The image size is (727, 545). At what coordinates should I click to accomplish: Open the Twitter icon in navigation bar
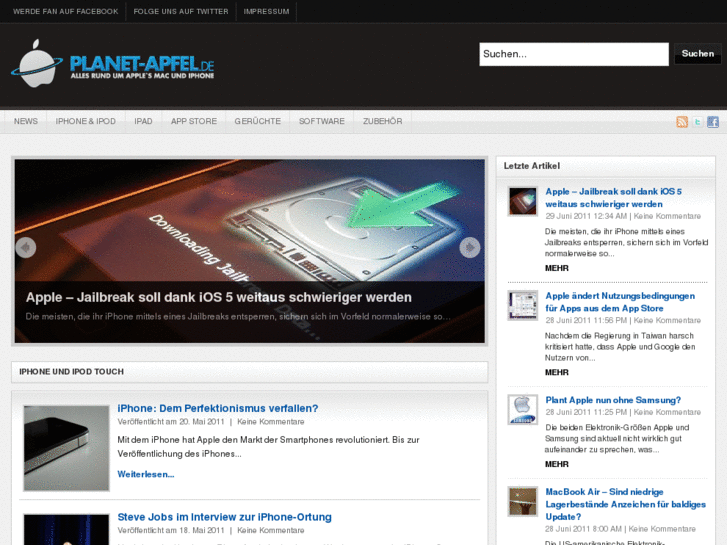697,122
